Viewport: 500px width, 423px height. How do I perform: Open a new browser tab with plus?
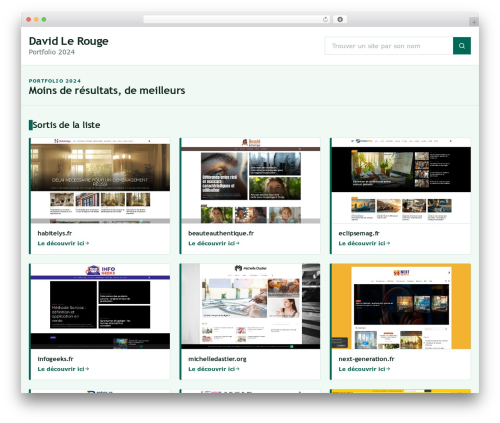[474, 22]
